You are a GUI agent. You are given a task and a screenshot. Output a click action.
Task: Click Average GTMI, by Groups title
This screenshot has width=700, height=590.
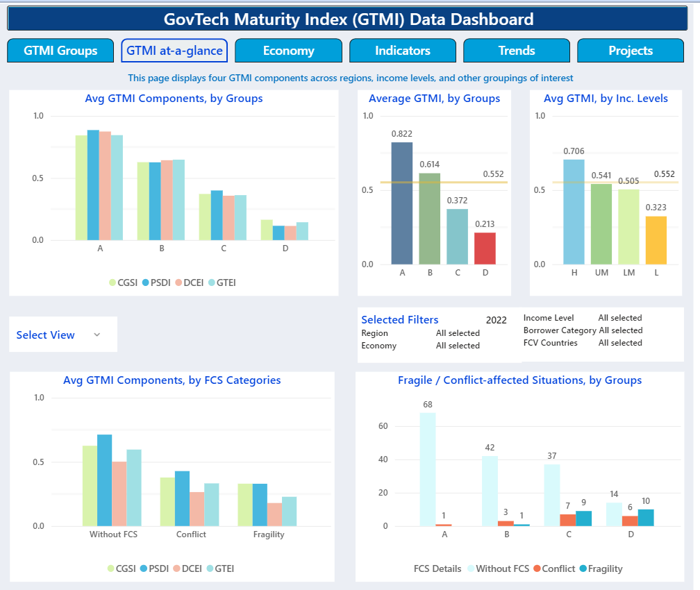(x=434, y=98)
